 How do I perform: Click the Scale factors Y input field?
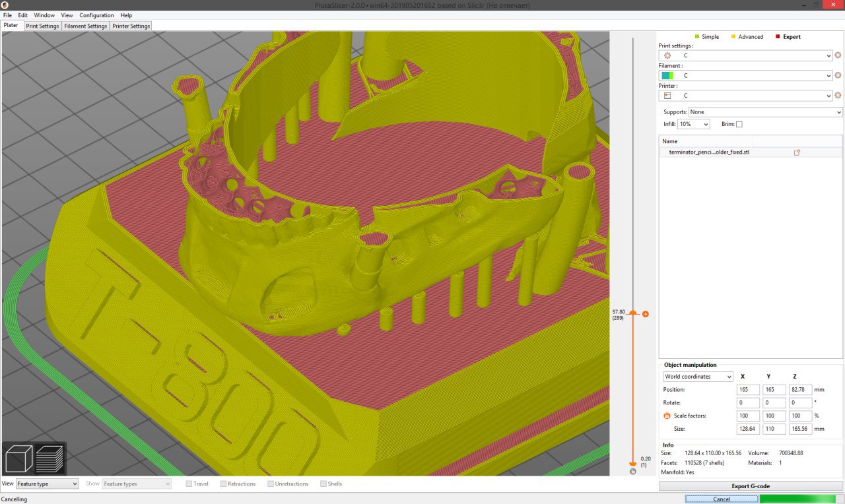point(774,416)
